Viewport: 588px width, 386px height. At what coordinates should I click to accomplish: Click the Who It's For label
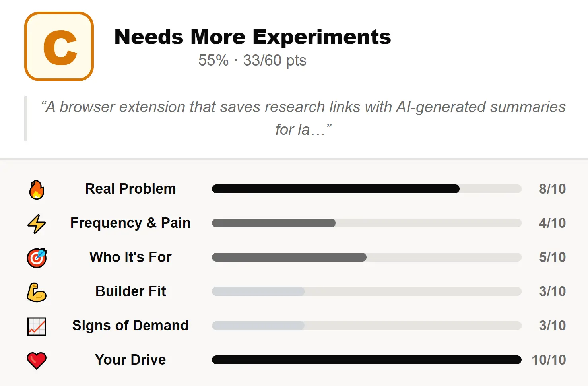tap(130, 257)
